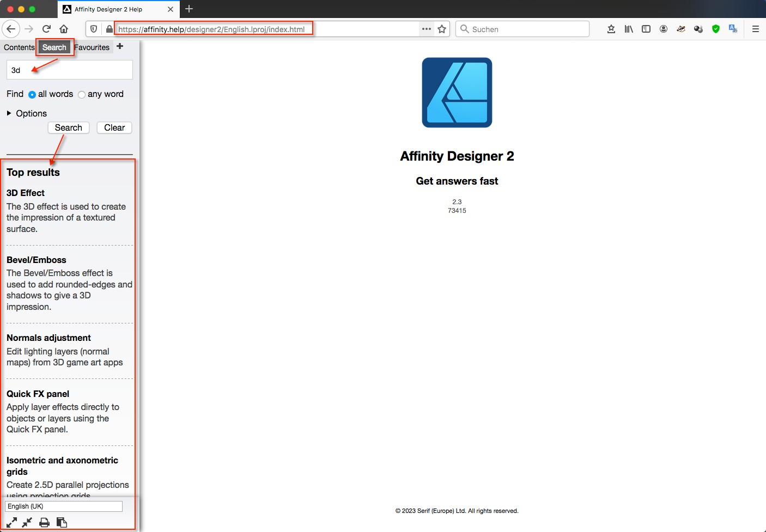This screenshot has height=532, width=766.
Task: Click the build number '73415'
Action: (457, 211)
